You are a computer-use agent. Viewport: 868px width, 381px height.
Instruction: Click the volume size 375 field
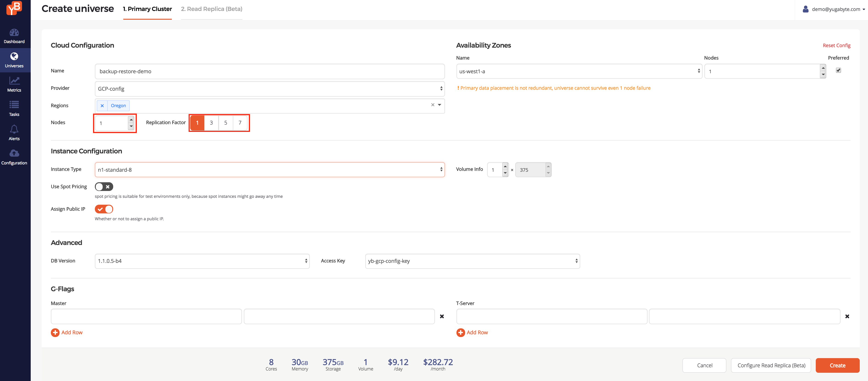(x=533, y=170)
